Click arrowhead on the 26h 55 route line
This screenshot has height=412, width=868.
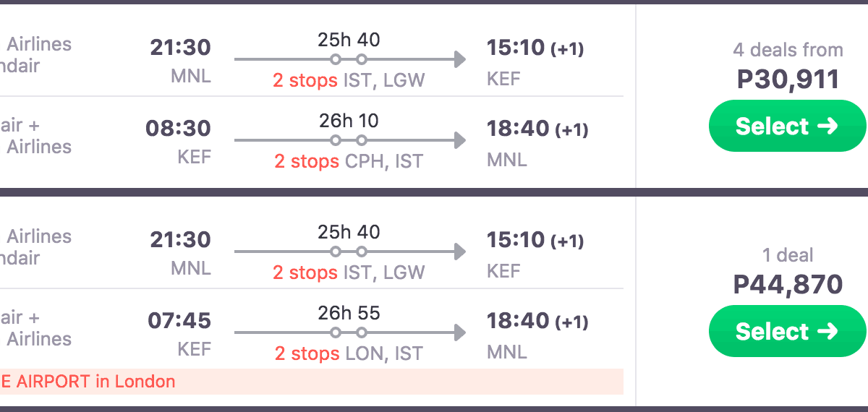click(x=459, y=332)
